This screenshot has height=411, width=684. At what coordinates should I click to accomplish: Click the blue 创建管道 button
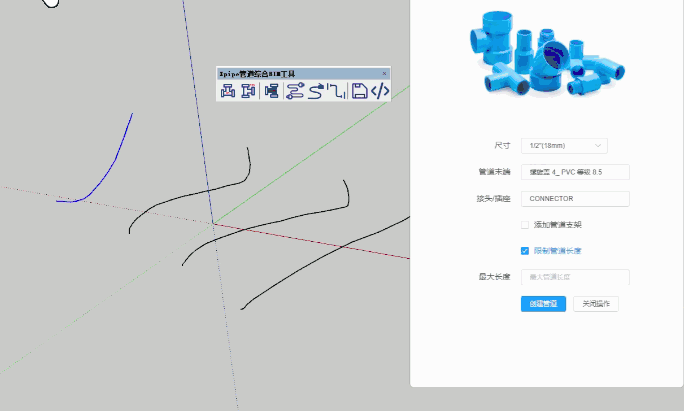[x=543, y=304]
